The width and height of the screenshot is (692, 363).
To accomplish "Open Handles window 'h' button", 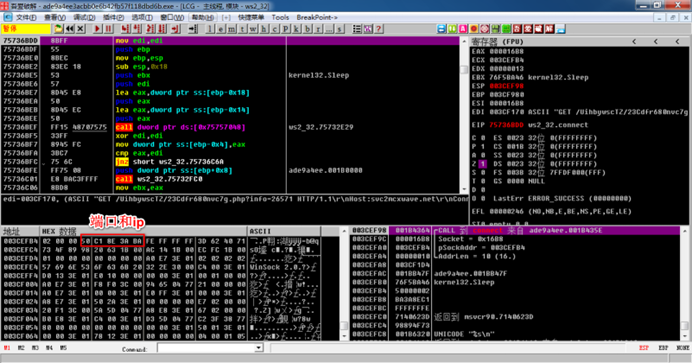I will click(264, 29).
